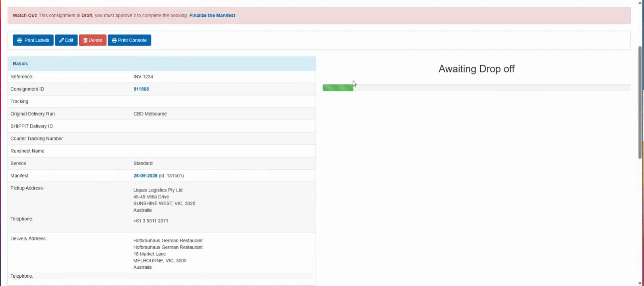
Task: Select the CBD Melbourne delivery run text
Action: (x=150, y=114)
